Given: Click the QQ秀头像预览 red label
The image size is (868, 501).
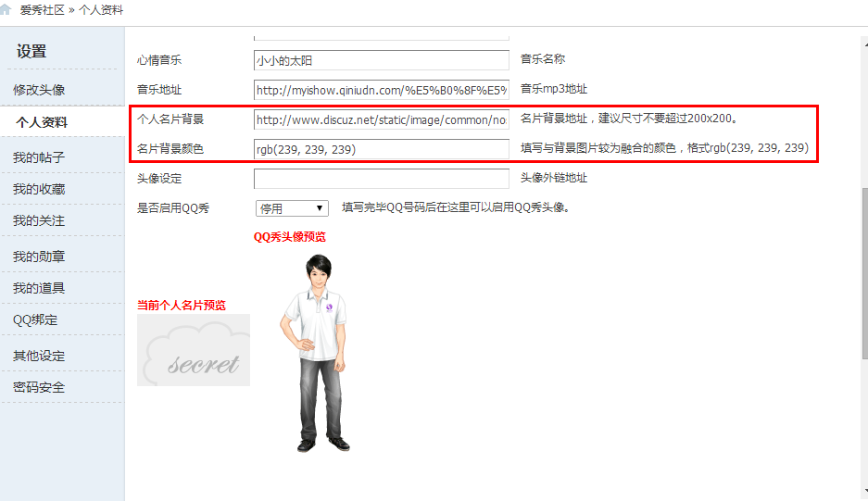Looking at the screenshot, I should click(290, 236).
